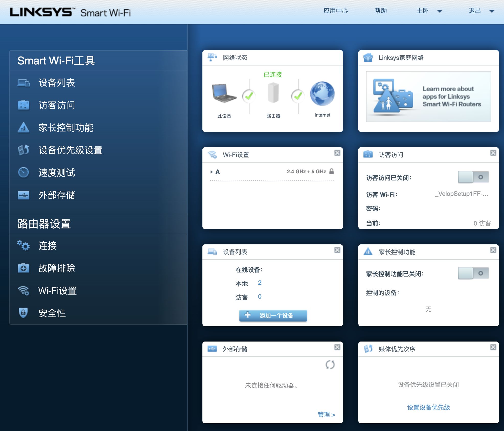Click the 设备列表 widget header icon
The height and width of the screenshot is (431, 504).
(x=212, y=252)
